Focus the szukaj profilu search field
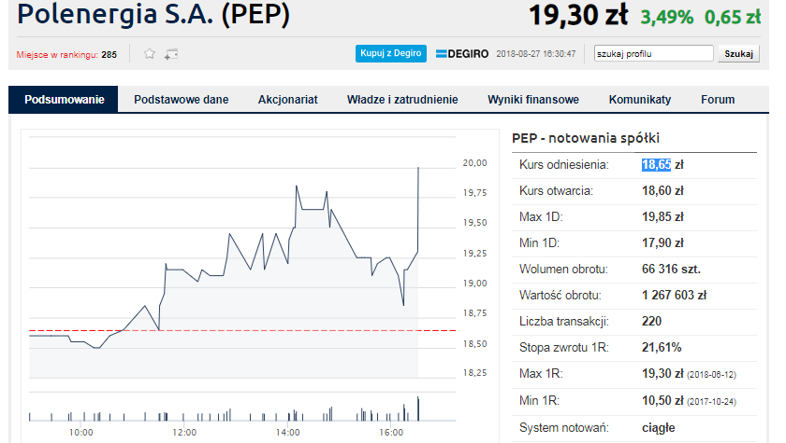This screenshot has width=786, height=443. click(654, 54)
